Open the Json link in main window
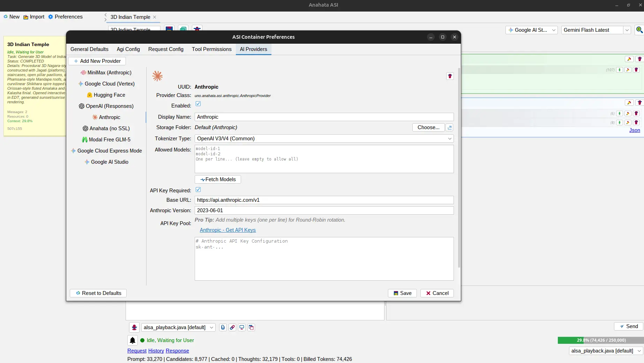 [635, 130]
